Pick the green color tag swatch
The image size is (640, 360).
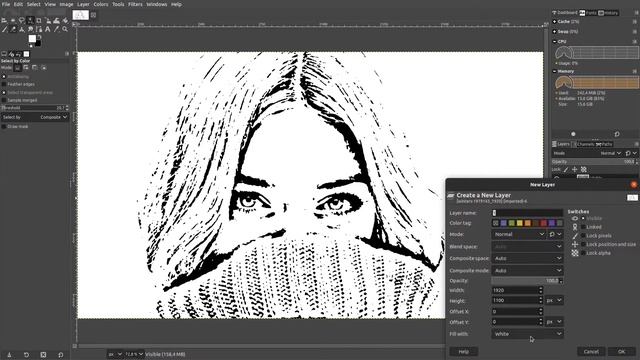[x=511, y=223]
